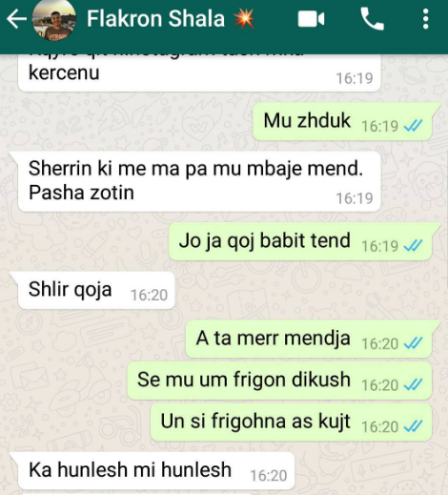Viewport: 448px width, 495px height.
Task: Click ticks on 'Un si frigohna as kujt'
Action: (x=413, y=426)
